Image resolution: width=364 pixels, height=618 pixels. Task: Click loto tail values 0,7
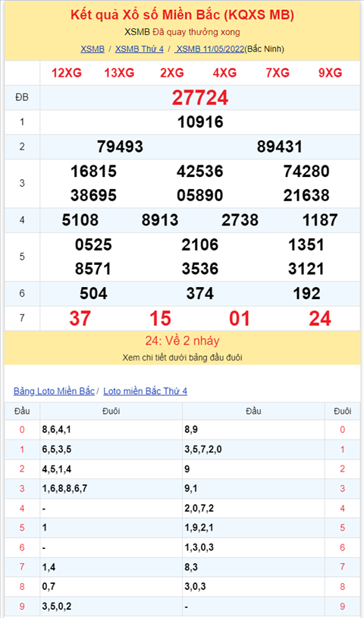(x=49, y=587)
